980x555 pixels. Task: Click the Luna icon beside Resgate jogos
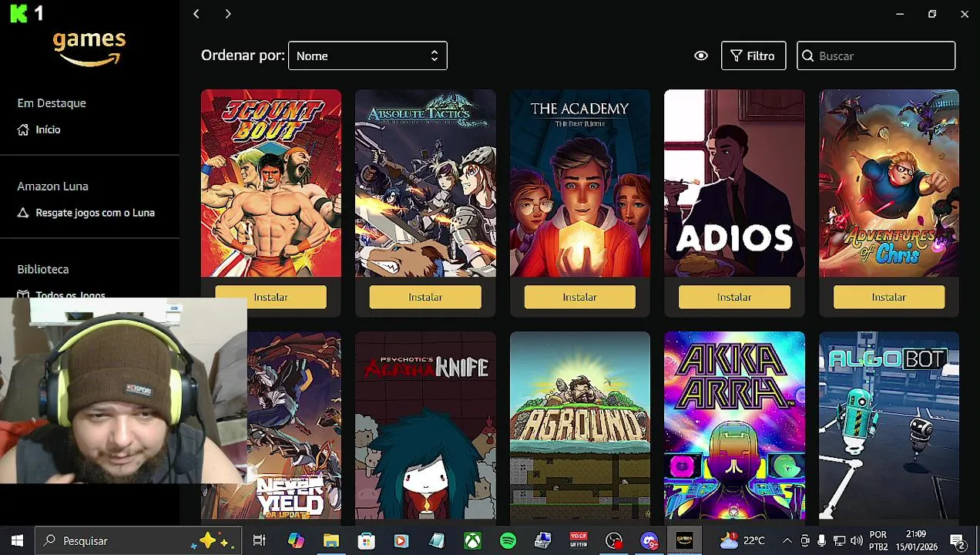point(23,213)
